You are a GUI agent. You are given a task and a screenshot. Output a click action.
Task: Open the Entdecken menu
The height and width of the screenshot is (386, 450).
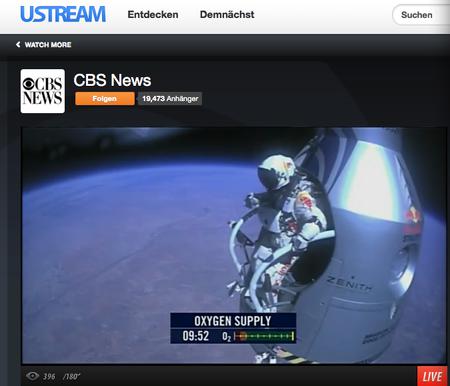click(x=153, y=15)
